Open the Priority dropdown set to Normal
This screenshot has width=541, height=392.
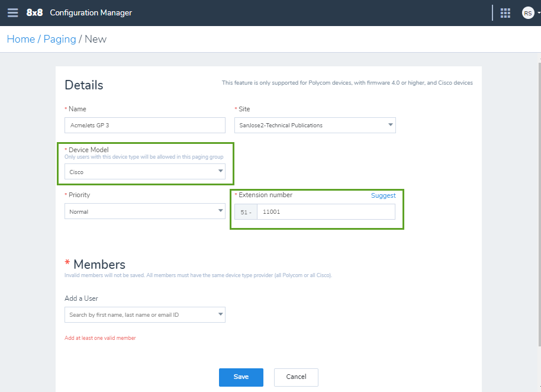145,211
